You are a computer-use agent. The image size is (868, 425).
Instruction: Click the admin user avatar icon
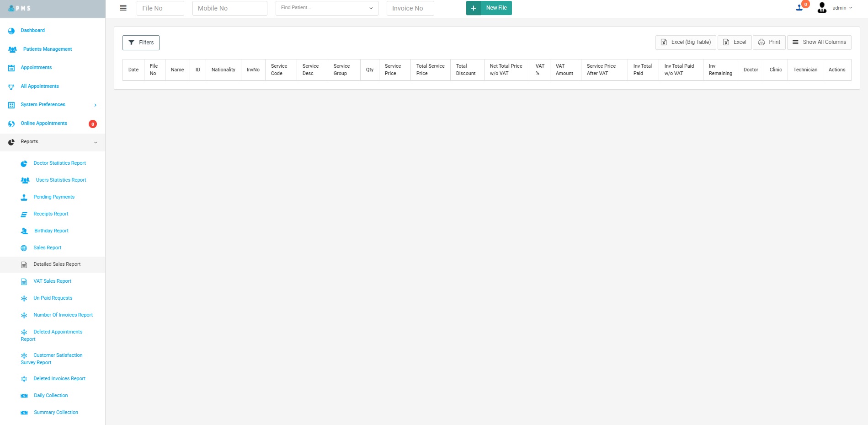point(822,8)
